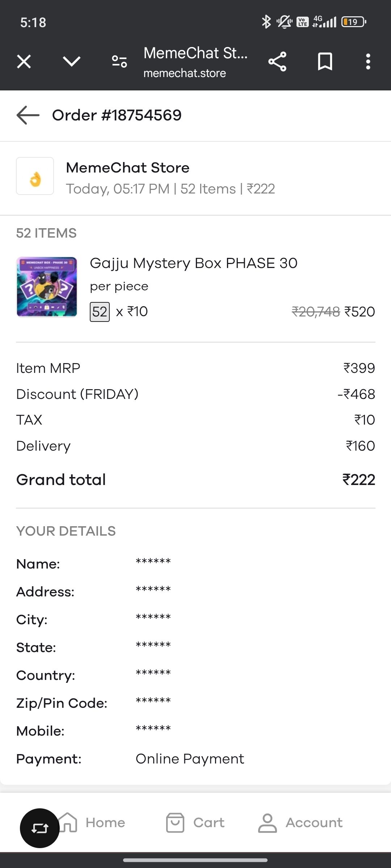Open the Account tab
Image resolution: width=391 pixels, height=868 pixels.
pos(300,823)
